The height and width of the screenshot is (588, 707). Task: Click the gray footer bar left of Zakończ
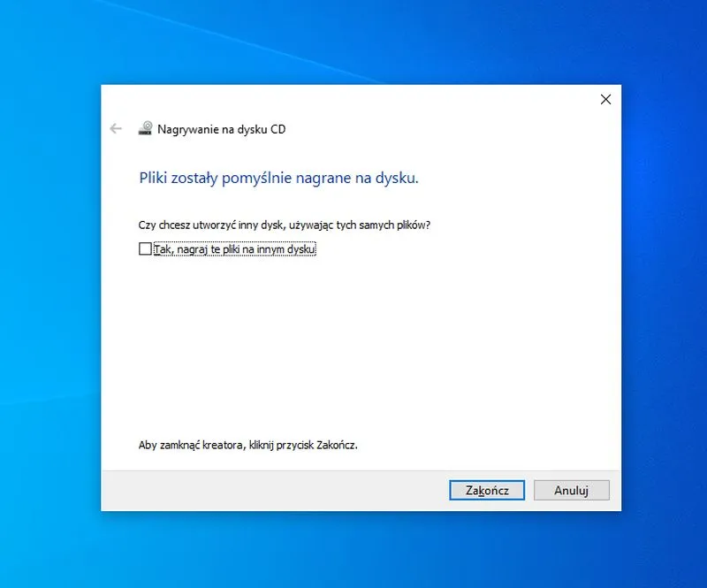(x=265, y=490)
